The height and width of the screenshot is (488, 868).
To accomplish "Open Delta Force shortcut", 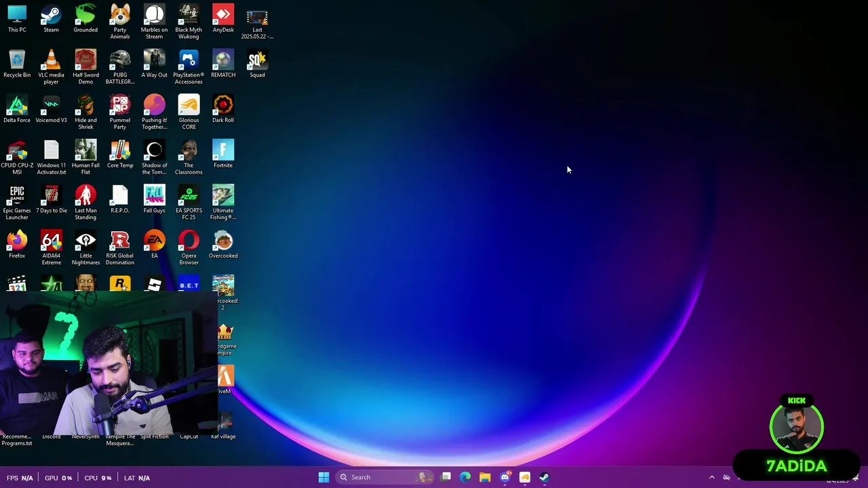I will pyautogui.click(x=17, y=109).
